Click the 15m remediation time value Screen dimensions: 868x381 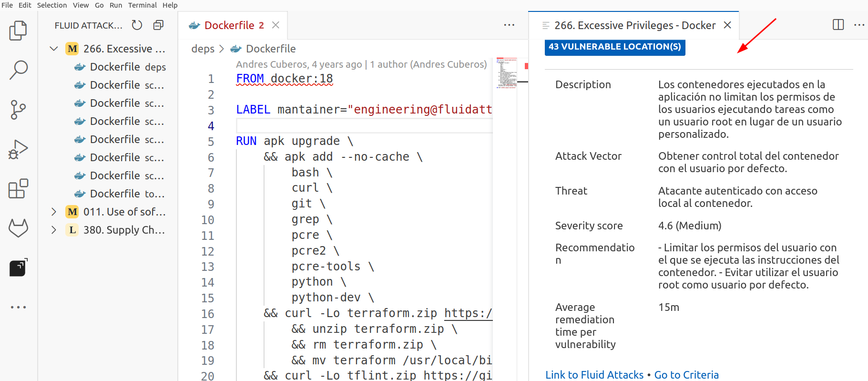click(669, 307)
